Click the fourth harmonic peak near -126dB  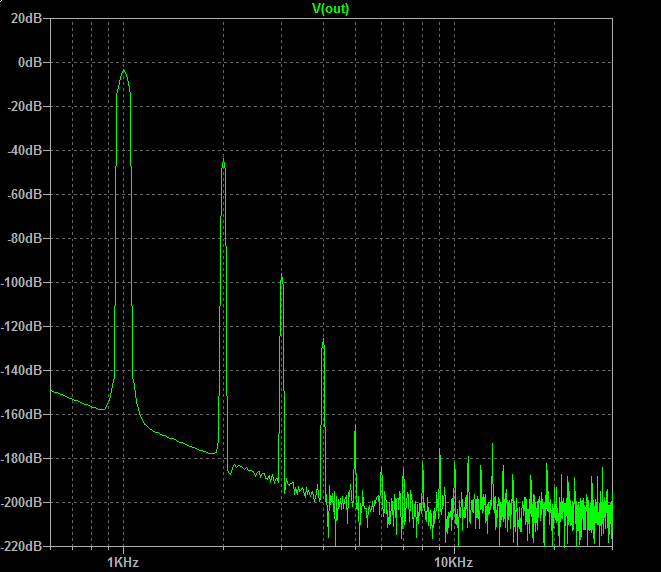point(323,340)
